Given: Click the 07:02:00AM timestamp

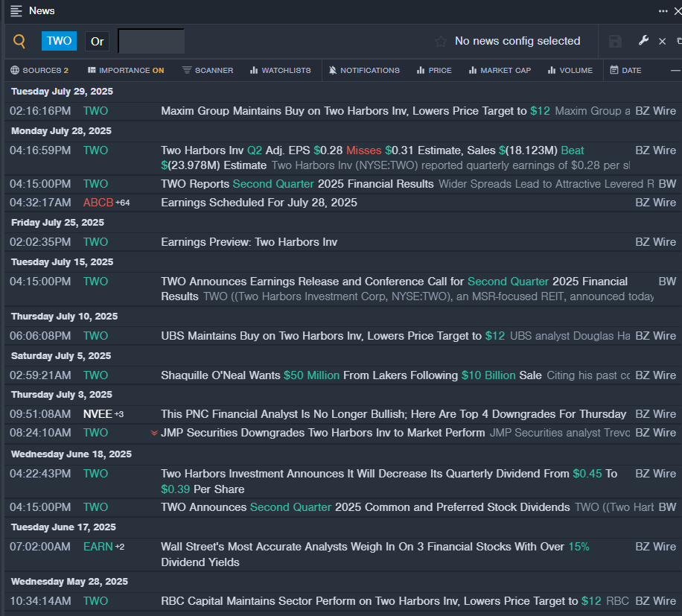Looking at the screenshot, I should click(40, 547).
